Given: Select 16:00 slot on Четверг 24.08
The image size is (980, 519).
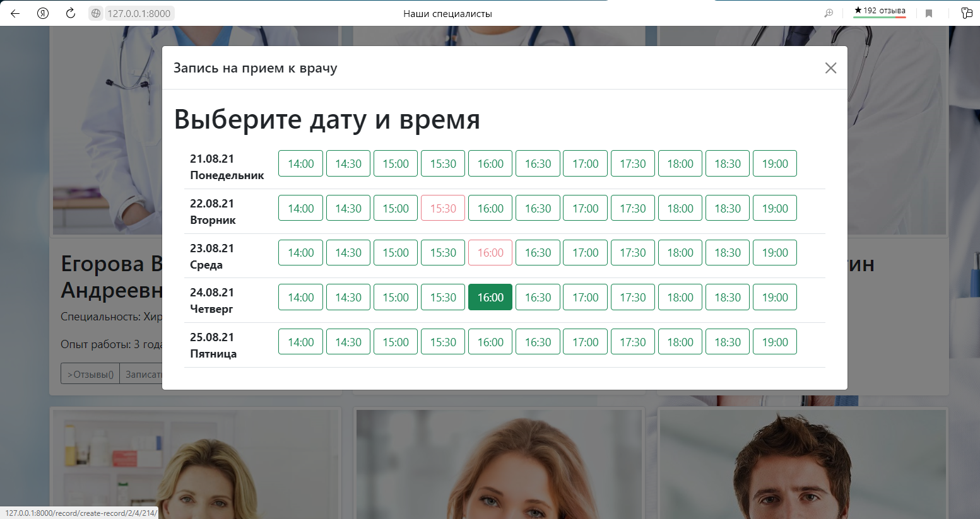Looking at the screenshot, I should click(490, 296).
